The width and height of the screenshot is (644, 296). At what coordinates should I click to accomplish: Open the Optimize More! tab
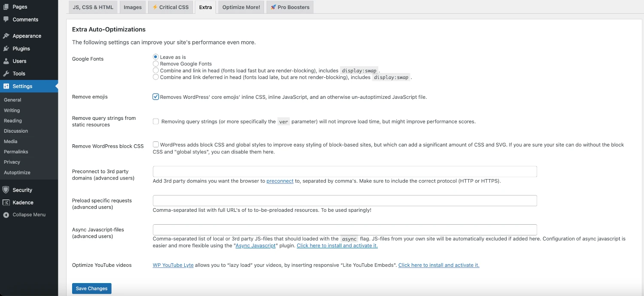pyautogui.click(x=241, y=7)
